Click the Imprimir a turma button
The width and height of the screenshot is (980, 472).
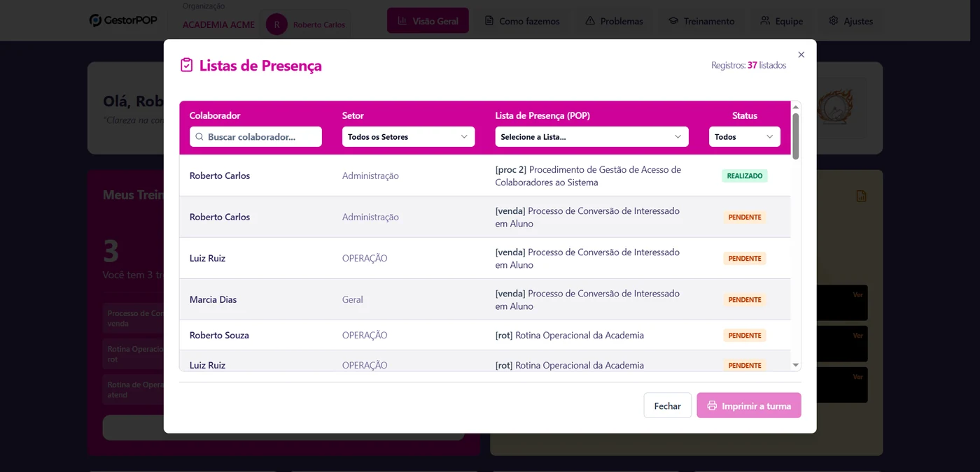[748, 406]
